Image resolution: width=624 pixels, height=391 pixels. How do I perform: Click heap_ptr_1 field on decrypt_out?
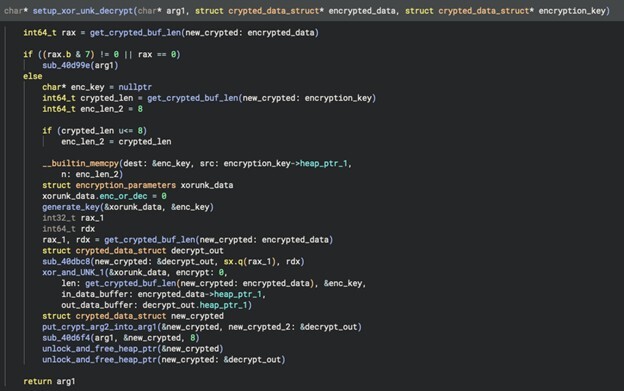pyautogui.click(x=224, y=305)
